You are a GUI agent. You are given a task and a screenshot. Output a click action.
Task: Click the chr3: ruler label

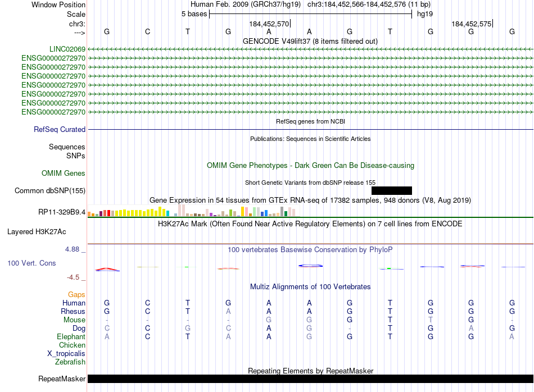[x=77, y=24]
